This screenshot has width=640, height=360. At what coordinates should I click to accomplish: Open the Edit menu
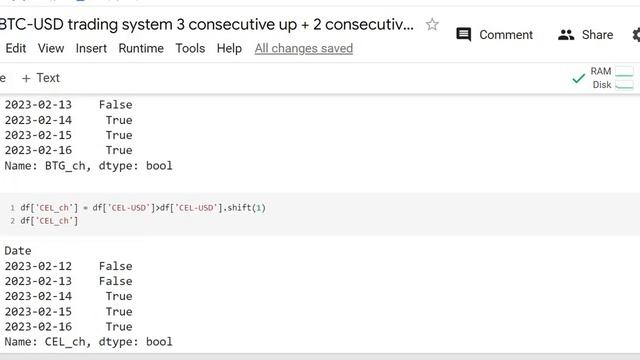pyautogui.click(x=16, y=49)
